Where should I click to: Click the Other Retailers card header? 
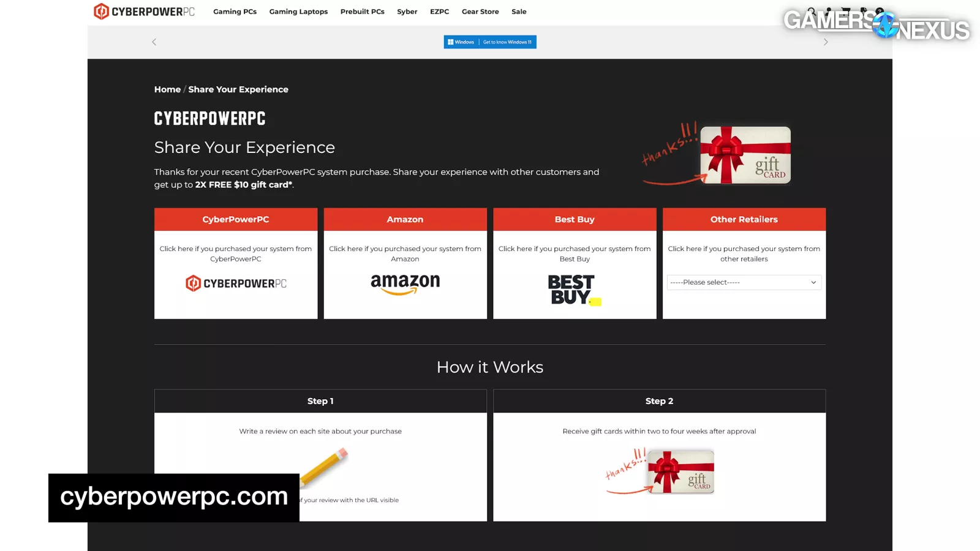pos(744,219)
